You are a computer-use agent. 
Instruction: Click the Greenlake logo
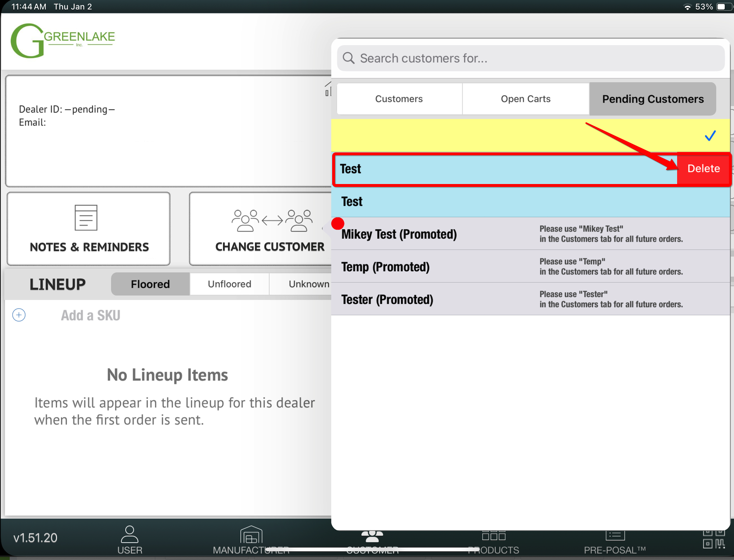tap(63, 40)
